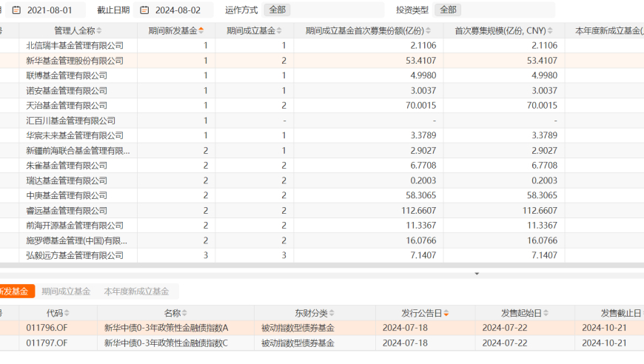Select row 诺安基金管理有限公司

point(322,91)
